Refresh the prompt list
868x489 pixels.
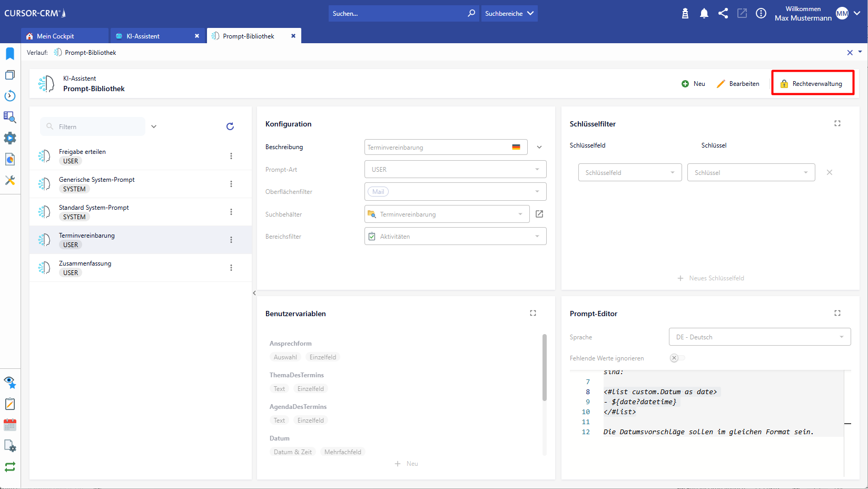(230, 126)
